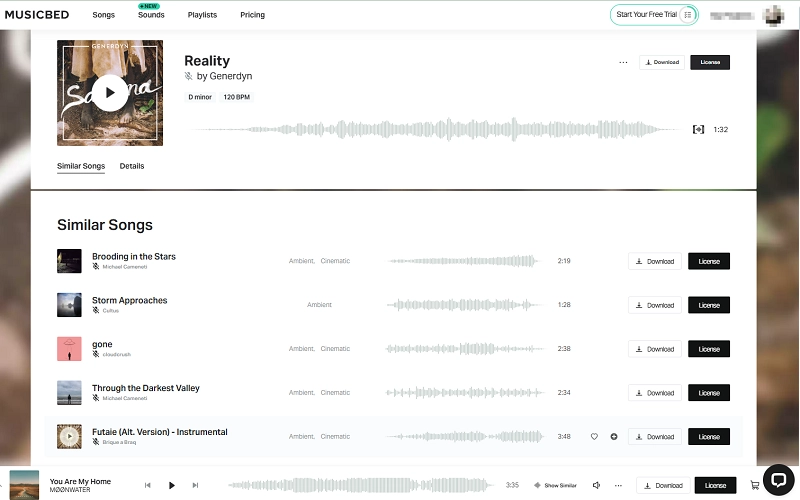Open Storm Approaches thumbnail
This screenshot has width=800, height=500.
click(69, 305)
